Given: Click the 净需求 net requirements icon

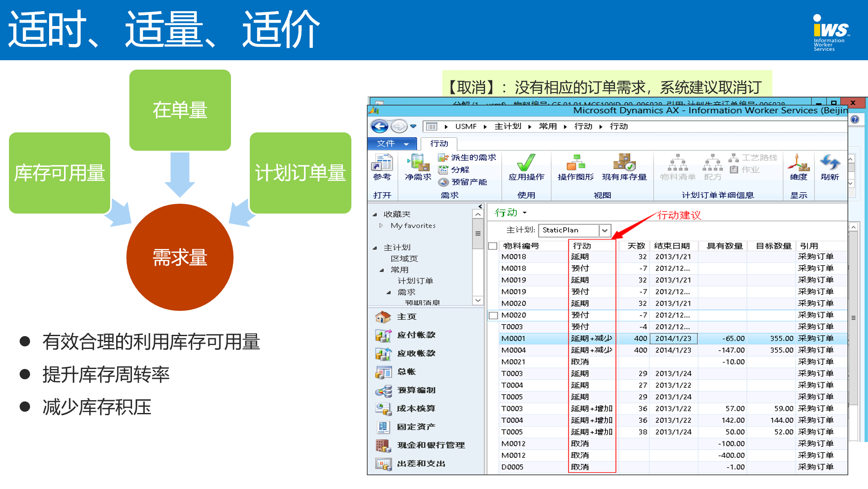Looking at the screenshot, I should point(418,167).
